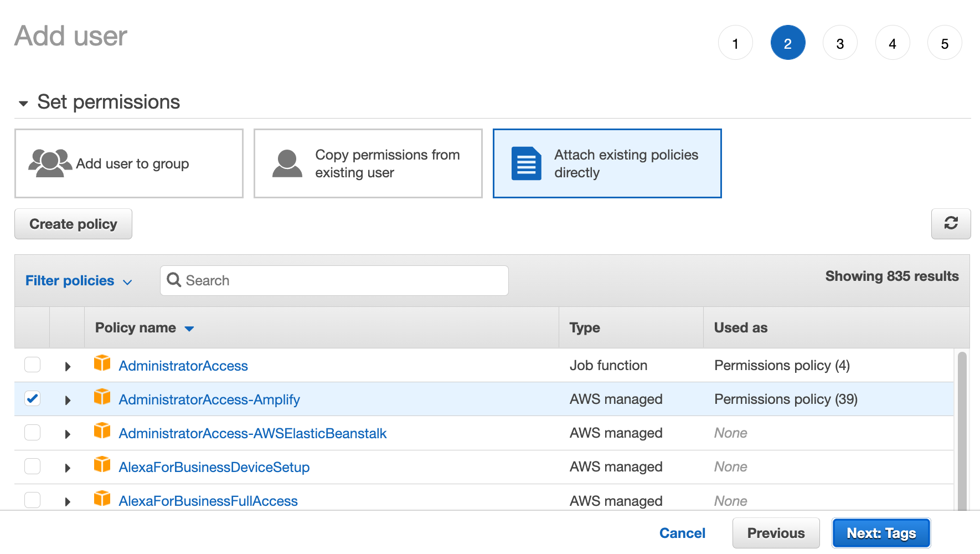Click 'Permissions policy (39)' cell
980x554 pixels.
tap(786, 399)
